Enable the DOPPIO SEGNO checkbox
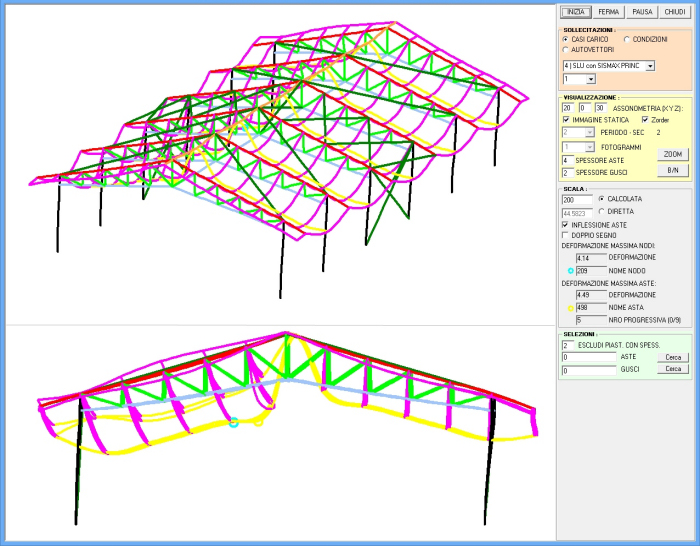 point(567,235)
